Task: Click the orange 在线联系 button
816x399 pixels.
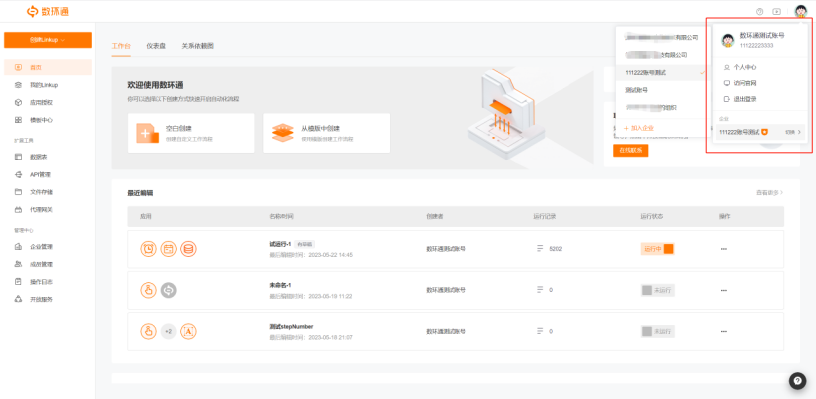Action: coord(630,151)
